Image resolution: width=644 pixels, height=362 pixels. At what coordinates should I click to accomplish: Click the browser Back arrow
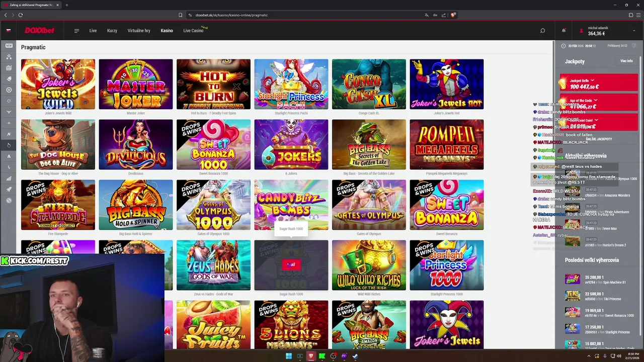coord(6,15)
